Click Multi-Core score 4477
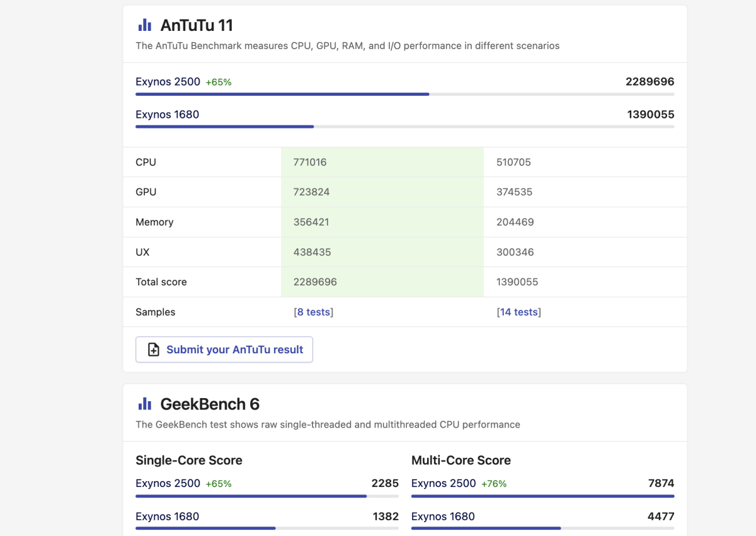This screenshot has height=536, width=756. coord(661,516)
